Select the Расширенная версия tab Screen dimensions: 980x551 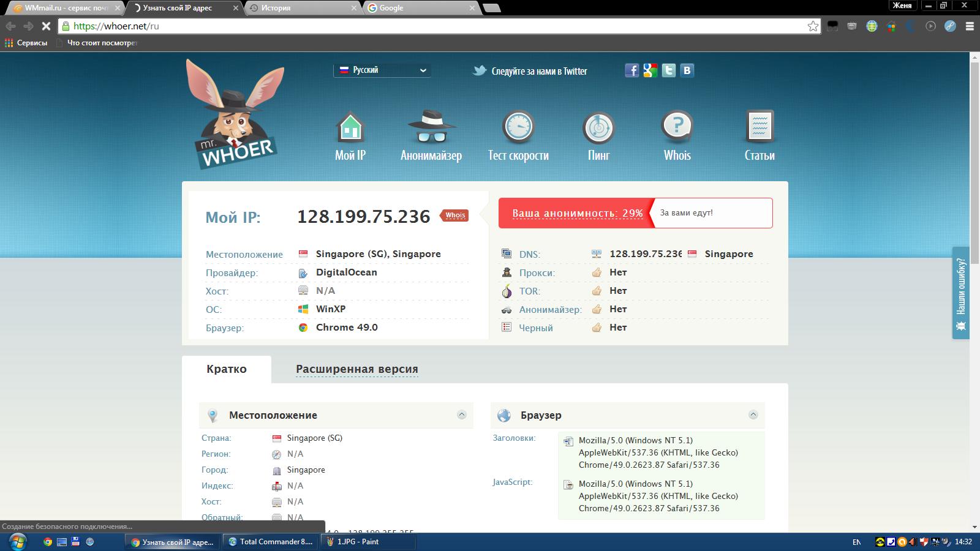pyautogui.click(x=357, y=369)
